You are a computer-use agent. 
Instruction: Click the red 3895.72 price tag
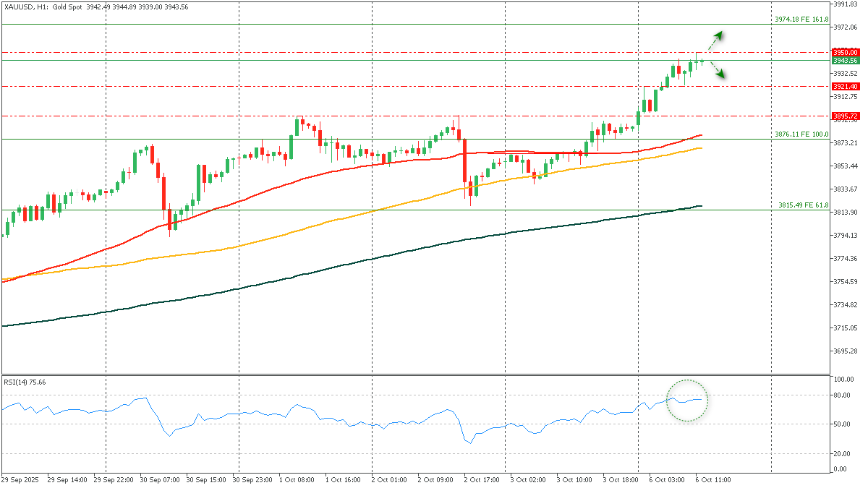[x=845, y=116]
